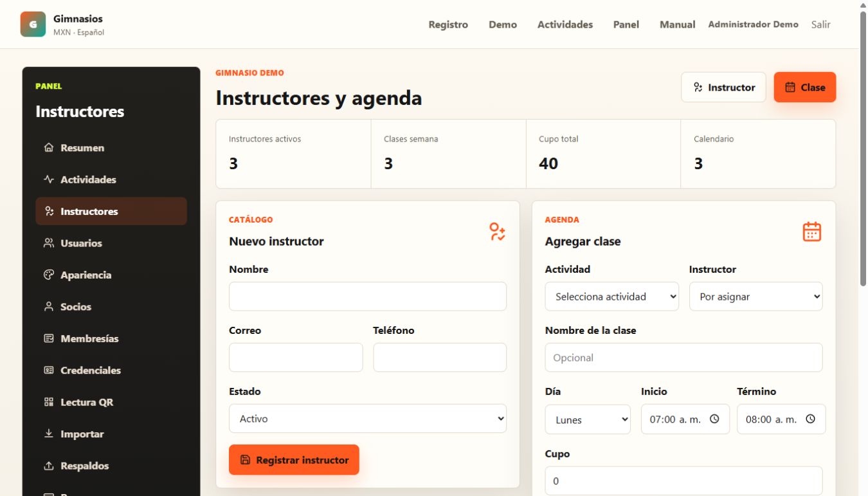Open Panel in top navigation
This screenshot has width=868, height=496.
pos(626,24)
